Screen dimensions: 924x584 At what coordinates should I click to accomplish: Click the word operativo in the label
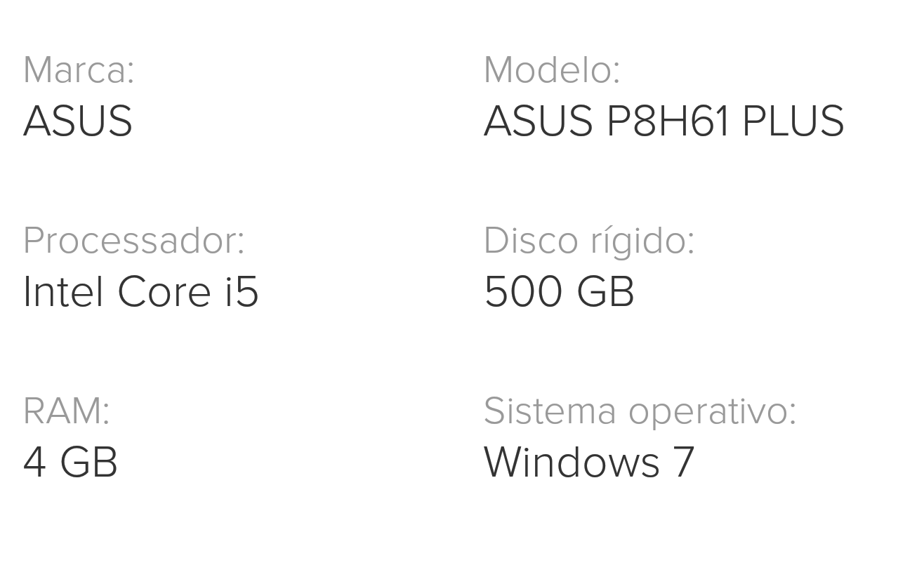(x=712, y=413)
